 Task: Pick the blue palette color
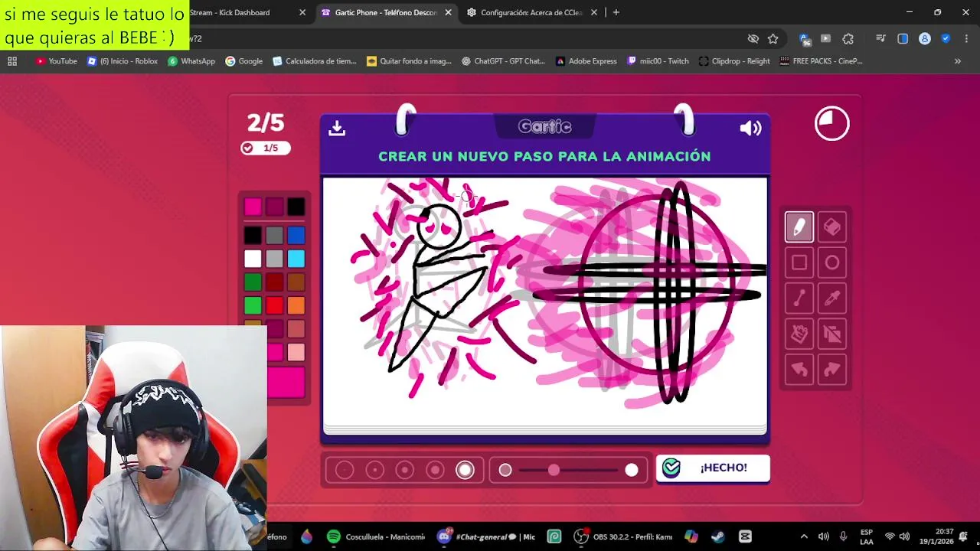tap(296, 235)
